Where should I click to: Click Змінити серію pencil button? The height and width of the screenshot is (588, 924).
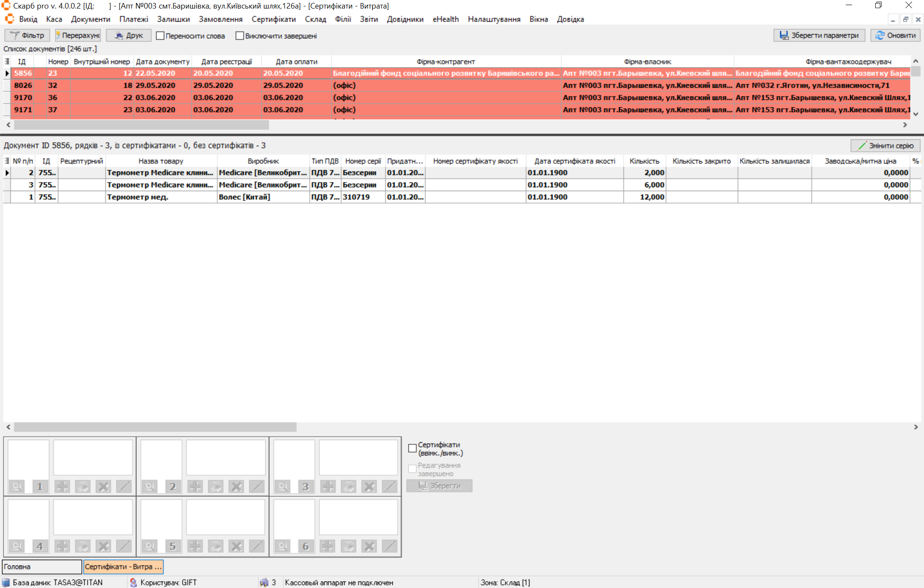pyautogui.click(x=885, y=146)
